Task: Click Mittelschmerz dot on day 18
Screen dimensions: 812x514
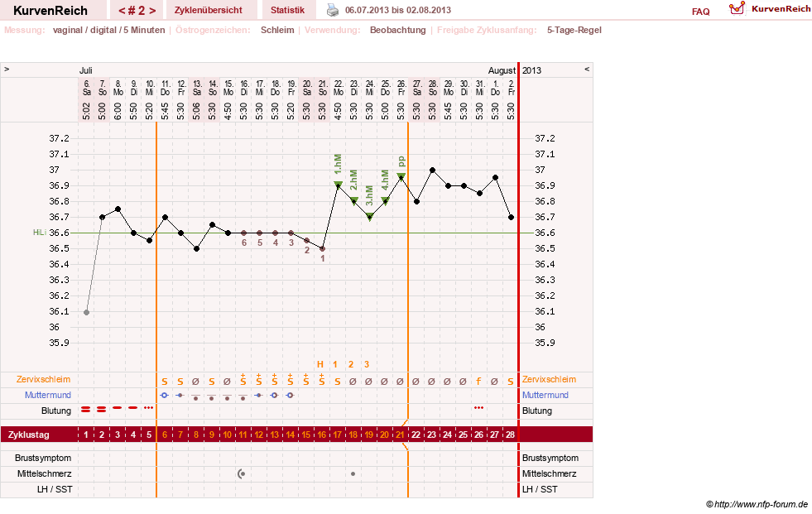Action: tap(353, 473)
